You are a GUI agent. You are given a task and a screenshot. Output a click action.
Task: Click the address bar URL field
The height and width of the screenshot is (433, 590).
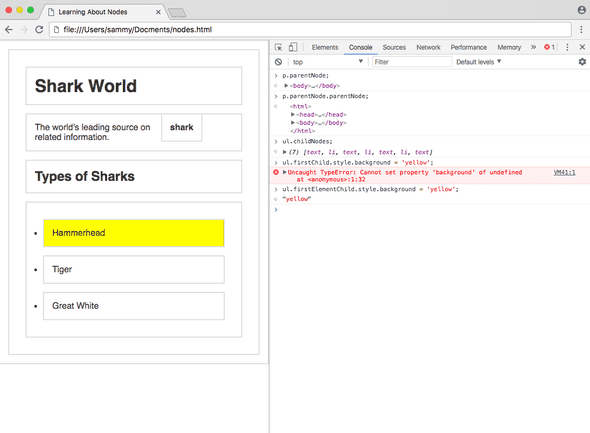coord(310,30)
